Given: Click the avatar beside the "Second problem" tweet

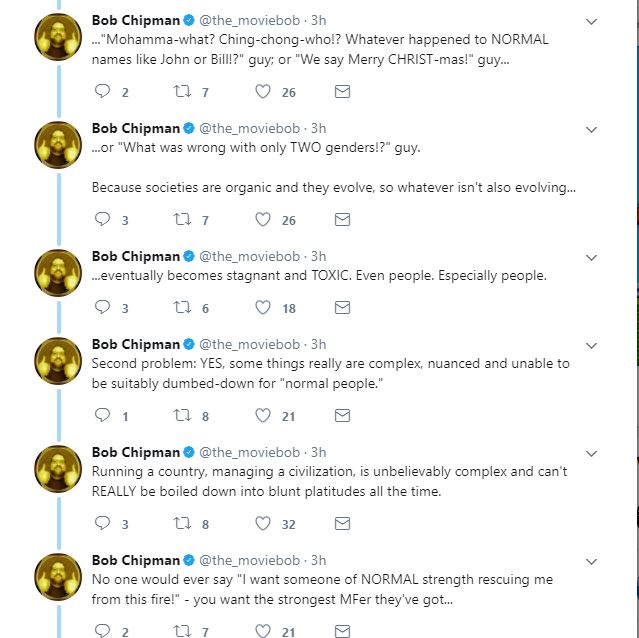Looking at the screenshot, I should (x=58, y=361).
